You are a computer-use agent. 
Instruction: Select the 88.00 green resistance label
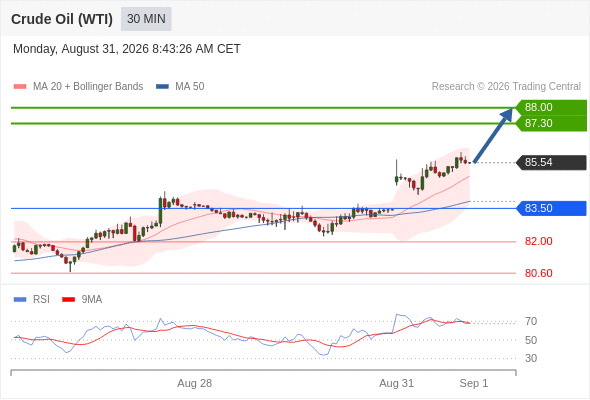[x=551, y=107]
